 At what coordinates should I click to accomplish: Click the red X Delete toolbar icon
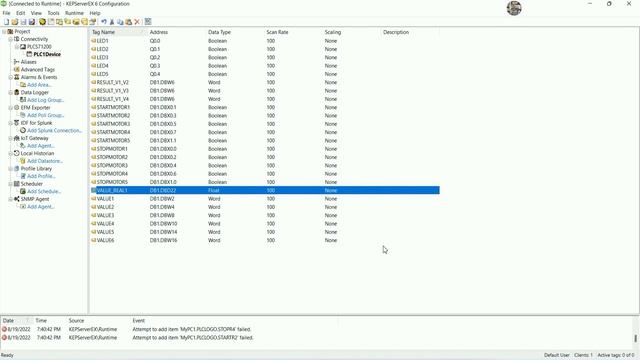pyautogui.click(x=137, y=22)
